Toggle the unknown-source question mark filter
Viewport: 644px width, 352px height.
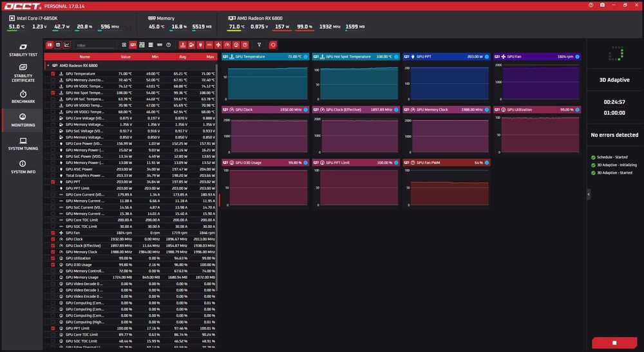pyautogui.click(x=168, y=44)
